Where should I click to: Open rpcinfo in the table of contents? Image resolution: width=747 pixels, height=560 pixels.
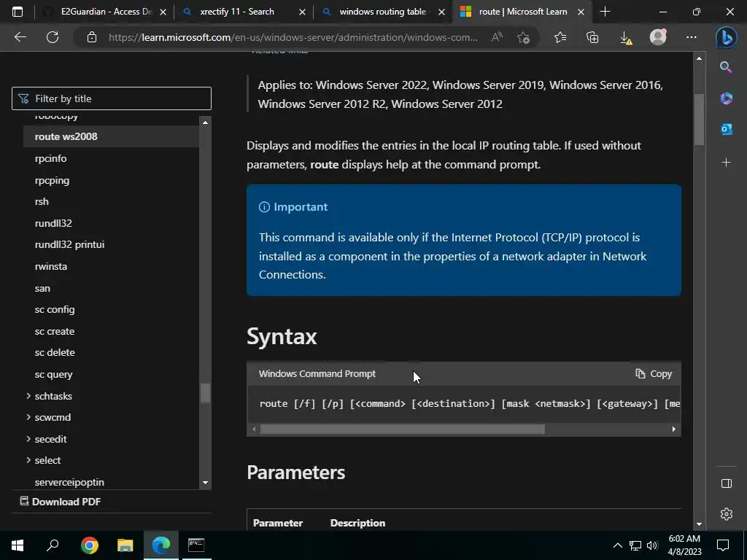click(x=50, y=158)
